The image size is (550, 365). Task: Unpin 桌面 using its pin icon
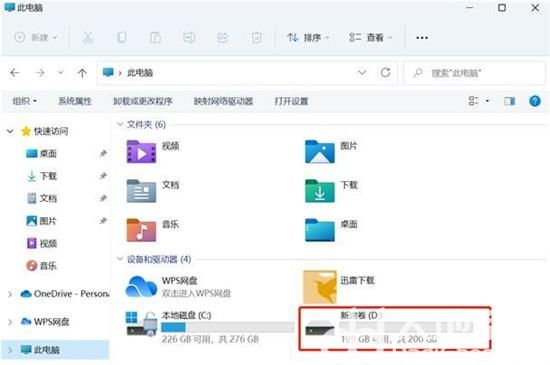(103, 154)
